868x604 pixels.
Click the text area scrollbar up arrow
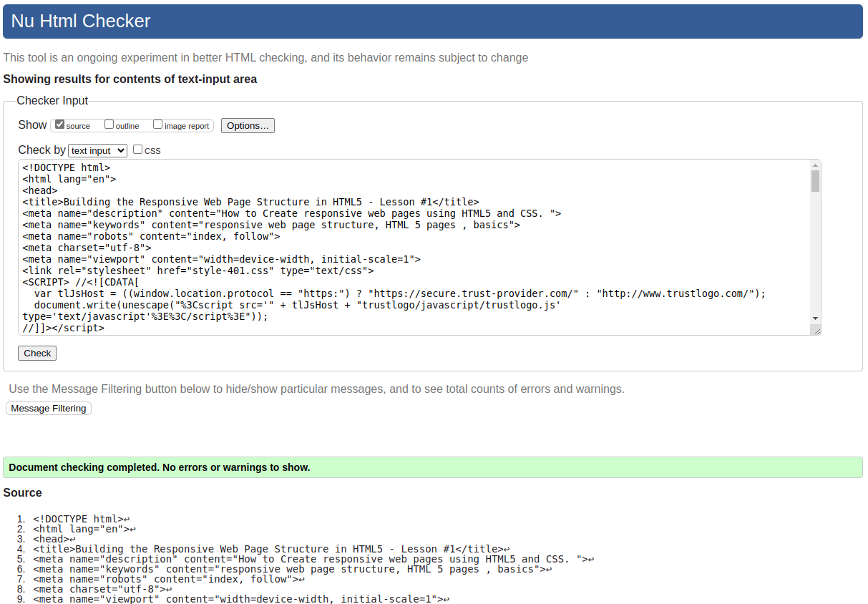(x=815, y=165)
